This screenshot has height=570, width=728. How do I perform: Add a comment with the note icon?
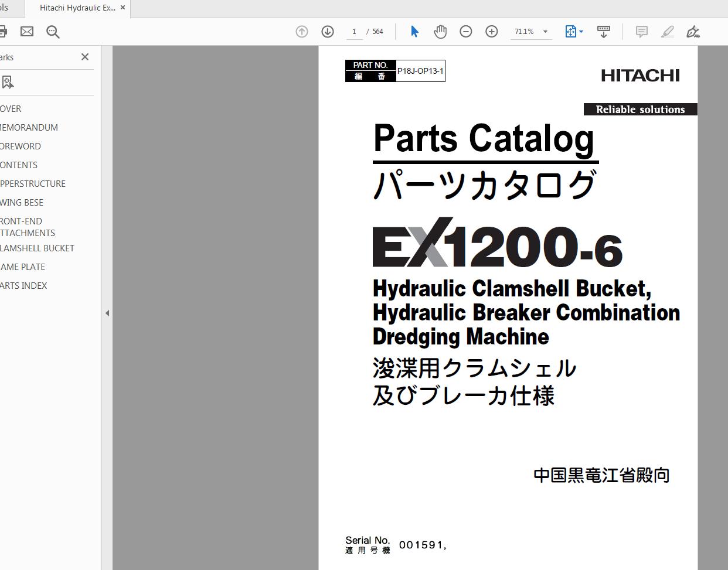(x=642, y=32)
